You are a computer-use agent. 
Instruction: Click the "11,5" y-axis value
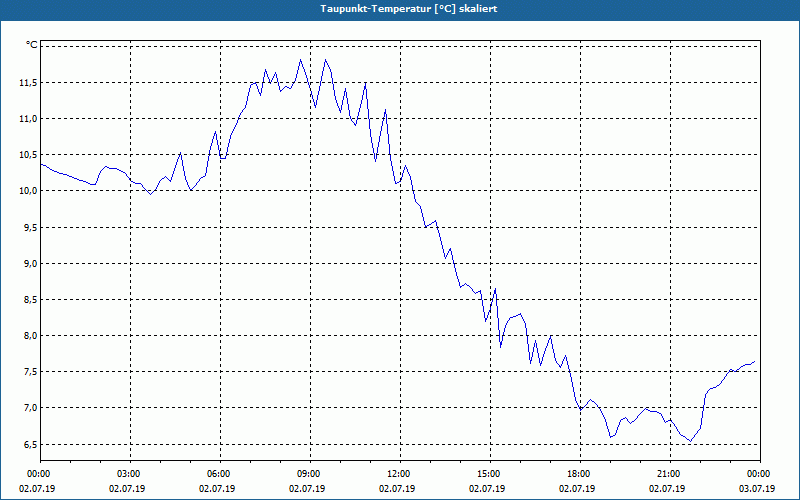tap(28, 83)
